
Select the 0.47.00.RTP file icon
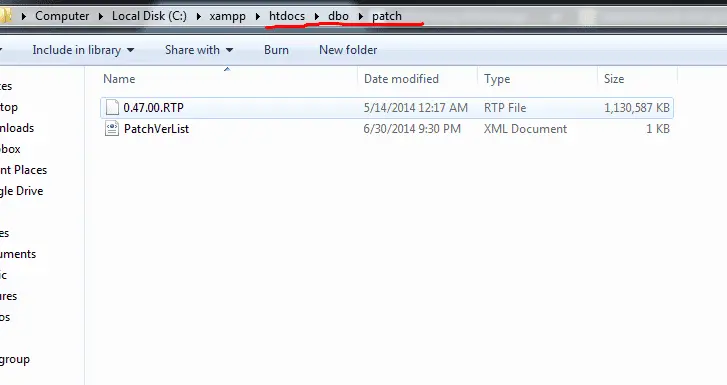tap(112, 108)
